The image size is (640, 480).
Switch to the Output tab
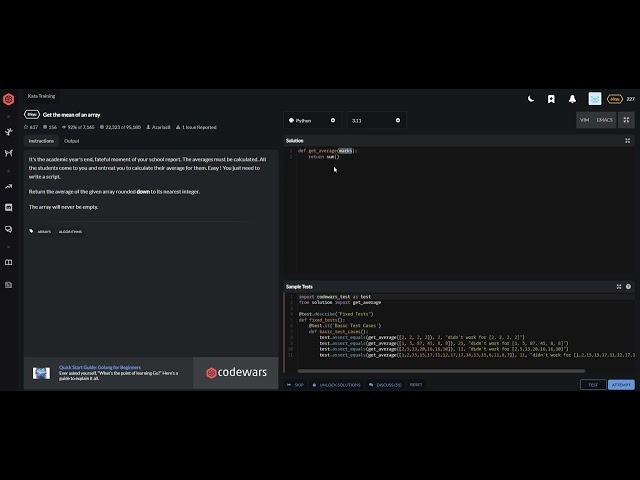[71, 141]
